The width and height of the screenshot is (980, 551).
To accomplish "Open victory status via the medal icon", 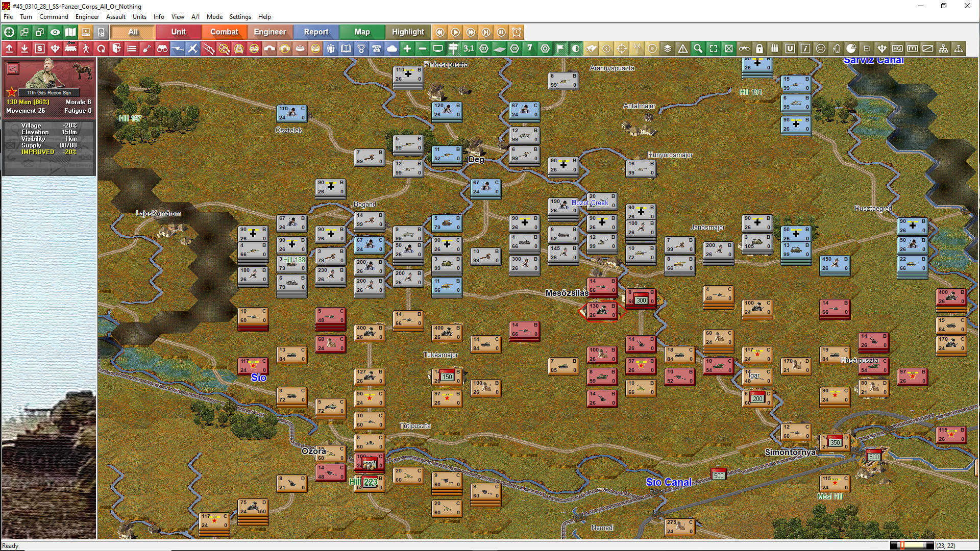I will (x=361, y=48).
